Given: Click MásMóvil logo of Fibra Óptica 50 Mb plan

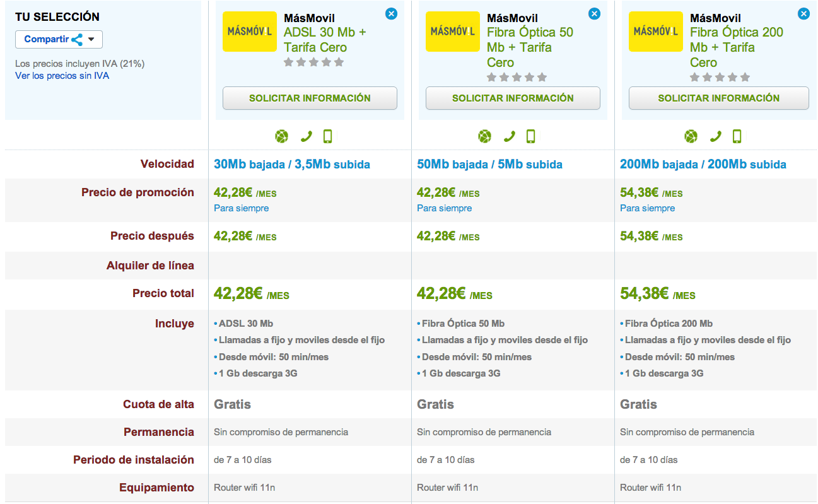Looking at the screenshot, I should 453,32.
